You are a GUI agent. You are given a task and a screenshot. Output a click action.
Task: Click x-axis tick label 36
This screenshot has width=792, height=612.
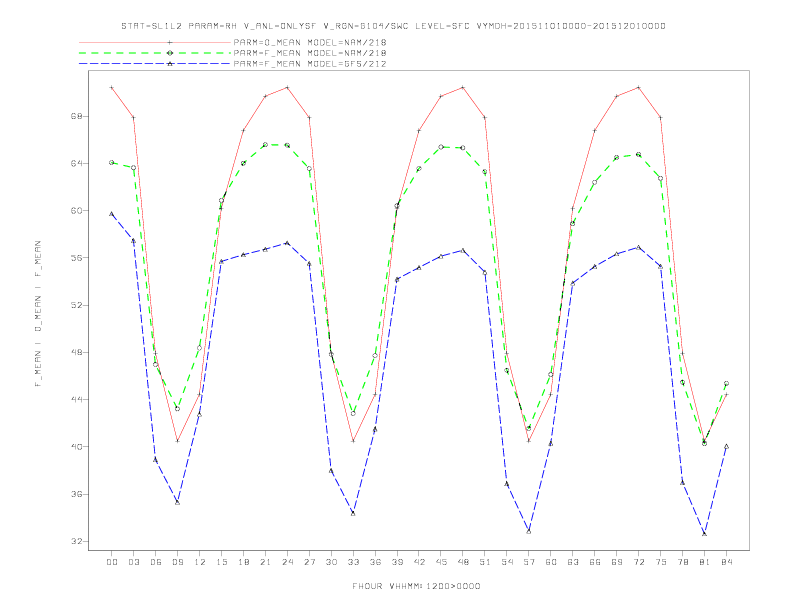click(375, 562)
